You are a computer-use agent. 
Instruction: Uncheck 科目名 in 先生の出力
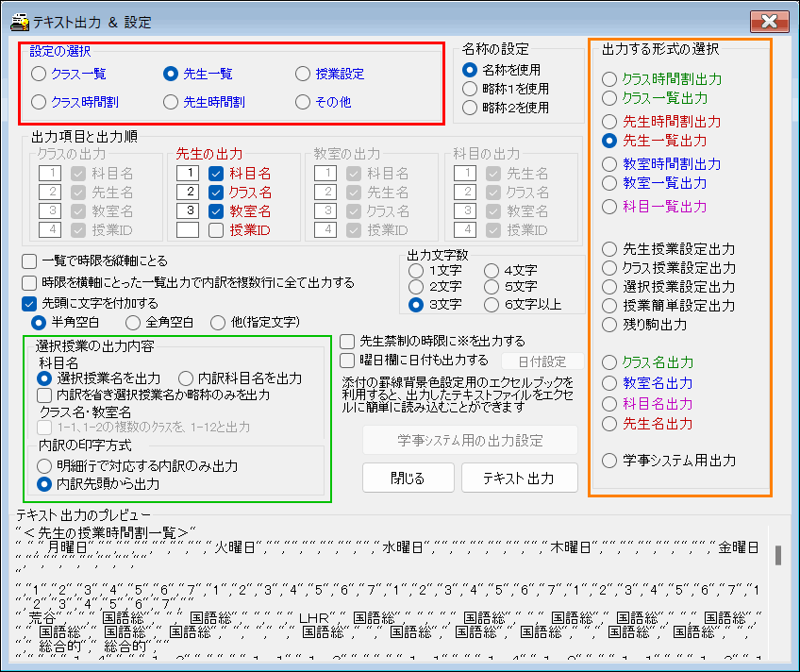216,174
